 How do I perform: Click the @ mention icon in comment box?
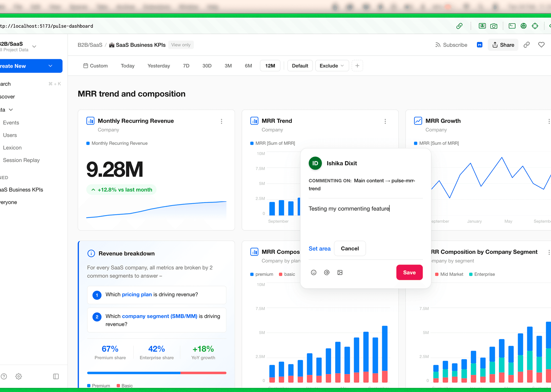pyautogui.click(x=327, y=273)
